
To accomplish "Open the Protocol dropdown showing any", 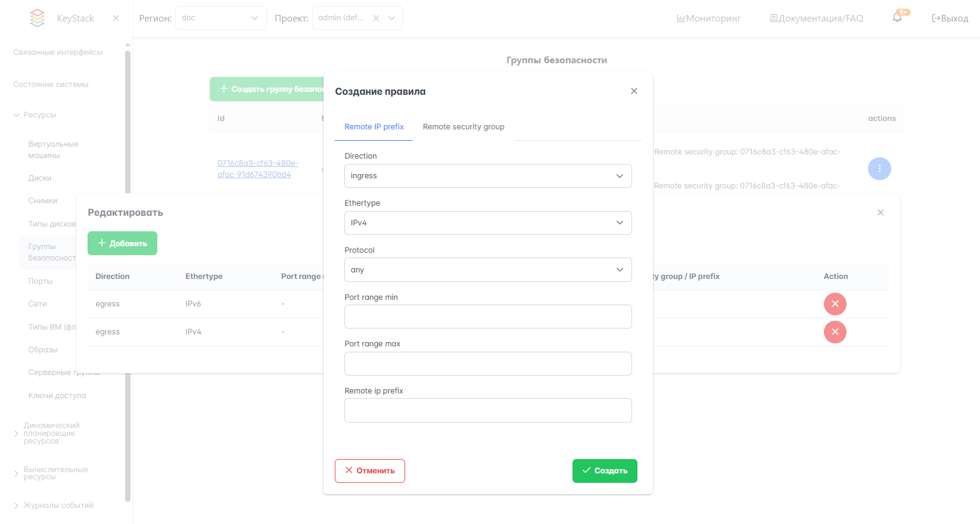I will pyautogui.click(x=487, y=270).
